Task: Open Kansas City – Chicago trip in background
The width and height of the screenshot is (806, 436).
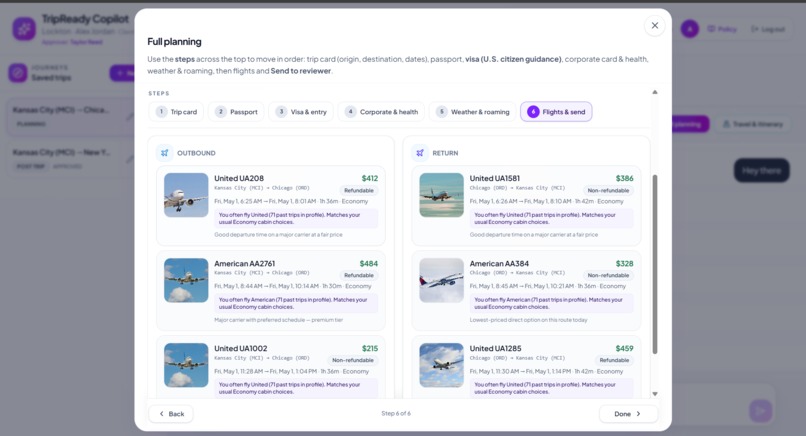Action: tap(69, 117)
